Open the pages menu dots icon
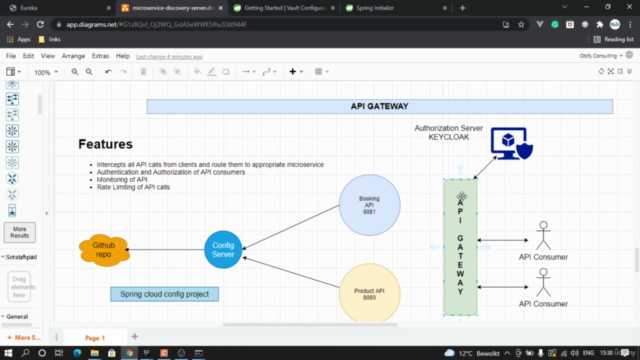Screen dimensions: 640x360 tap(56, 337)
